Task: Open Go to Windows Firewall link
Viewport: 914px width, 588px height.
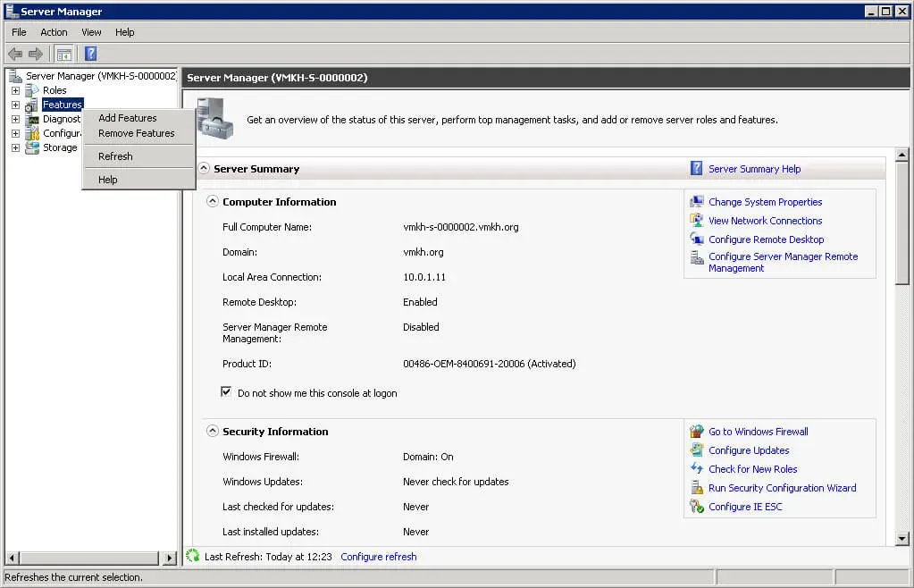Action: pyautogui.click(x=758, y=432)
